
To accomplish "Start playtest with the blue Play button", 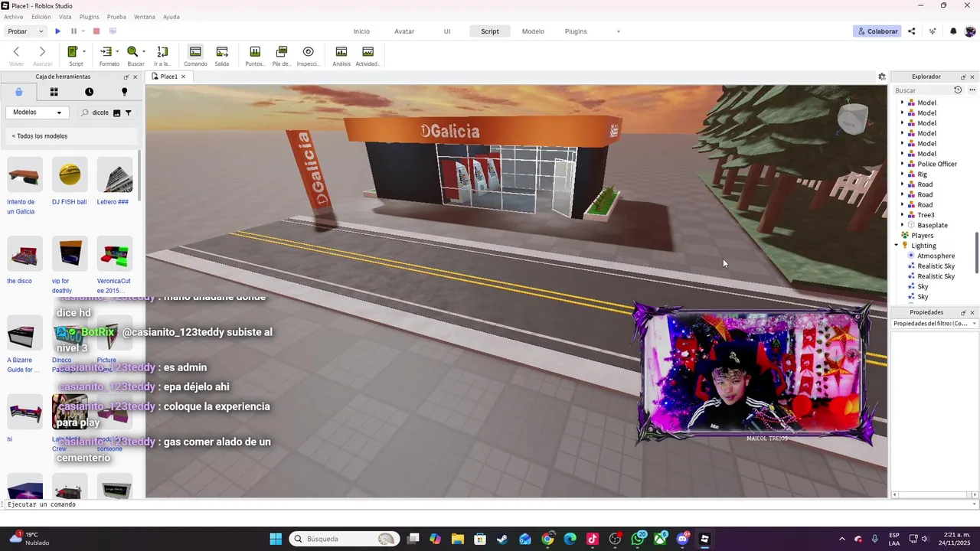I will point(57,31).
